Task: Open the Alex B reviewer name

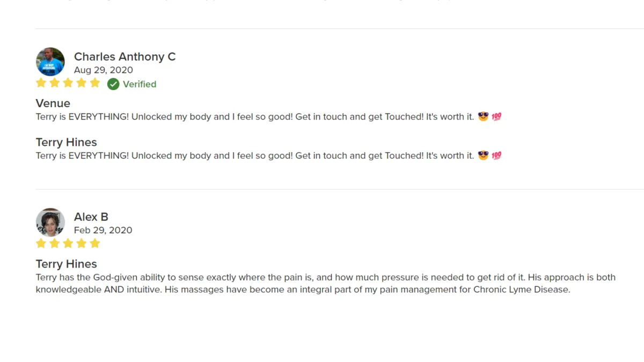Action: point(91,217)
